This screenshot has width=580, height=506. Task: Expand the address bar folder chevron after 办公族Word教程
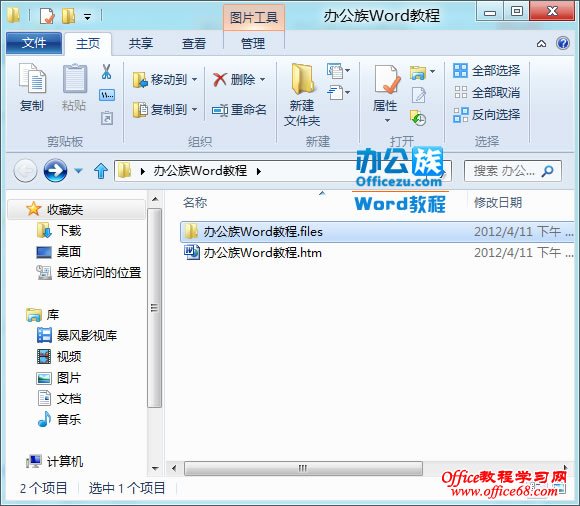(259, 171)
